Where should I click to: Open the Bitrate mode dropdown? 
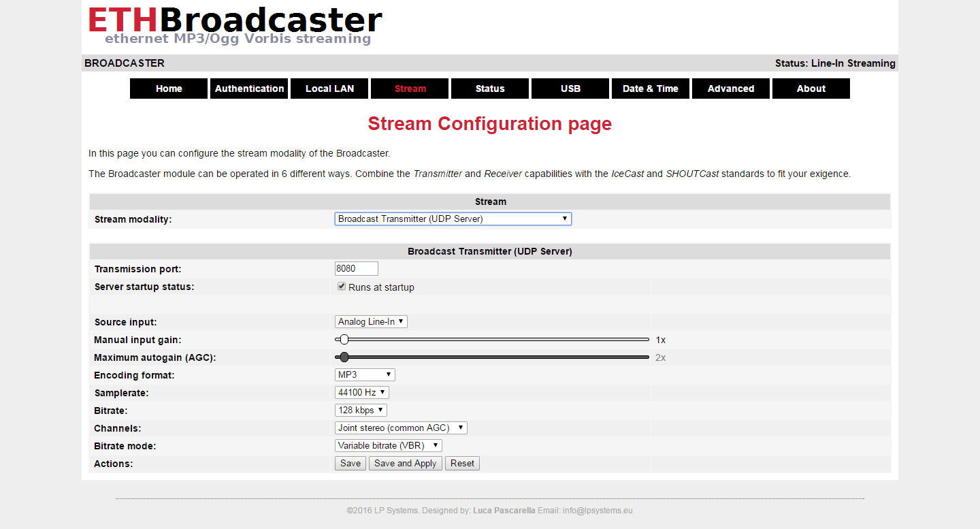pos(388,445)
